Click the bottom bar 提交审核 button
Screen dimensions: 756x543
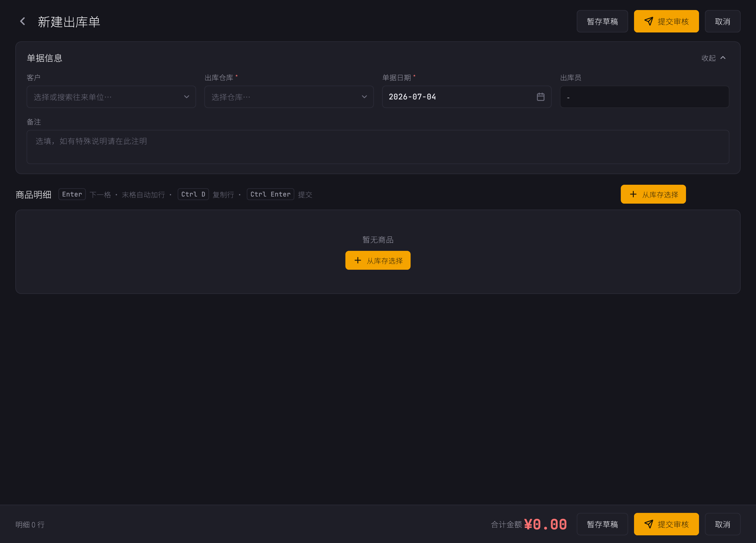666,524
